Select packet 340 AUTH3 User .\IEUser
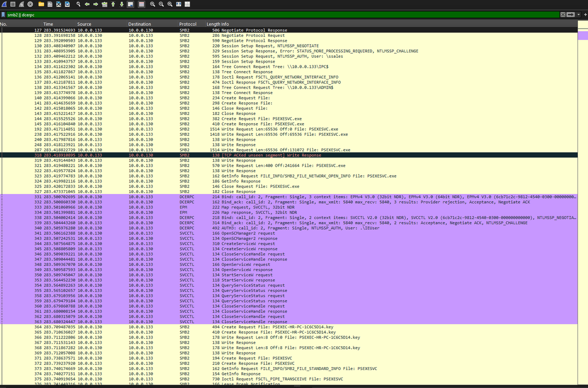This screenshot has width=588, height=388. pyautogui.click(x=289, y=228)
